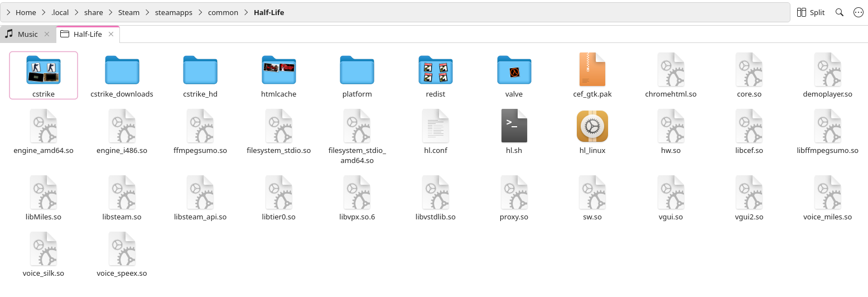Select the engine_amd64.so file icon
The image size is (868, 297).
coord(44,126)
